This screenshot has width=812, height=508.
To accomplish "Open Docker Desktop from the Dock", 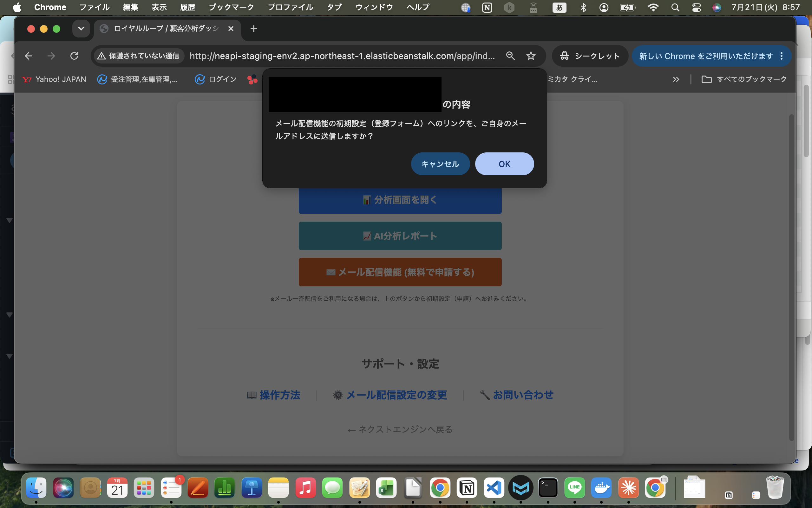I will point(601,487).
